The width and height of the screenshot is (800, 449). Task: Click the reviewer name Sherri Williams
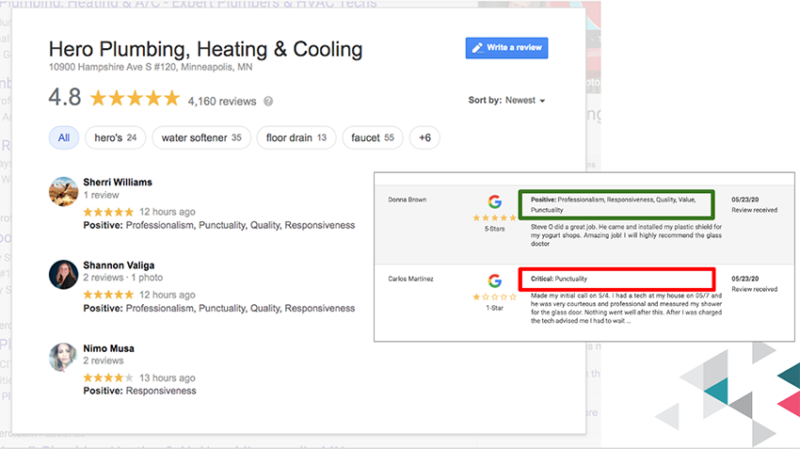click(118, 182)
